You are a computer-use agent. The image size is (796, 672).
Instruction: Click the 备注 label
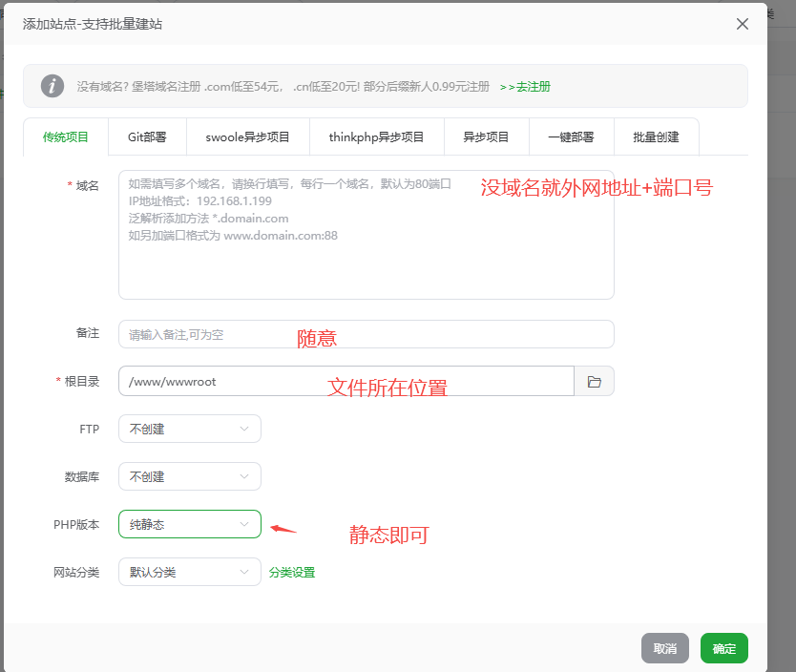click(87, 333)
